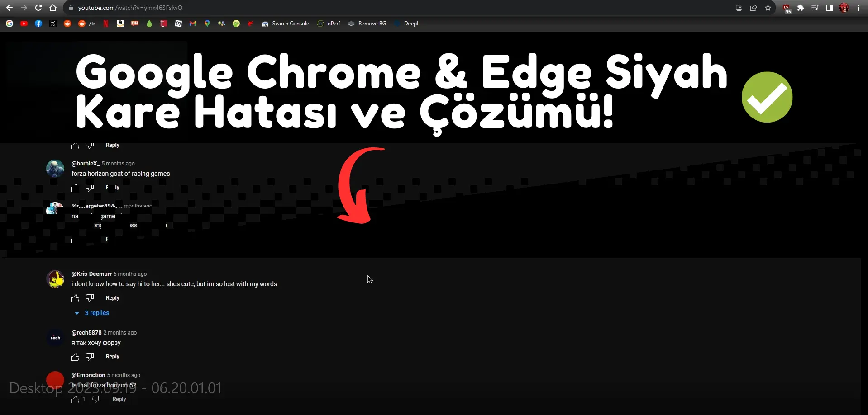Open @Empriction channel name link
The height and width of the screenshot is (415, 868).
(x=88, y=375)
